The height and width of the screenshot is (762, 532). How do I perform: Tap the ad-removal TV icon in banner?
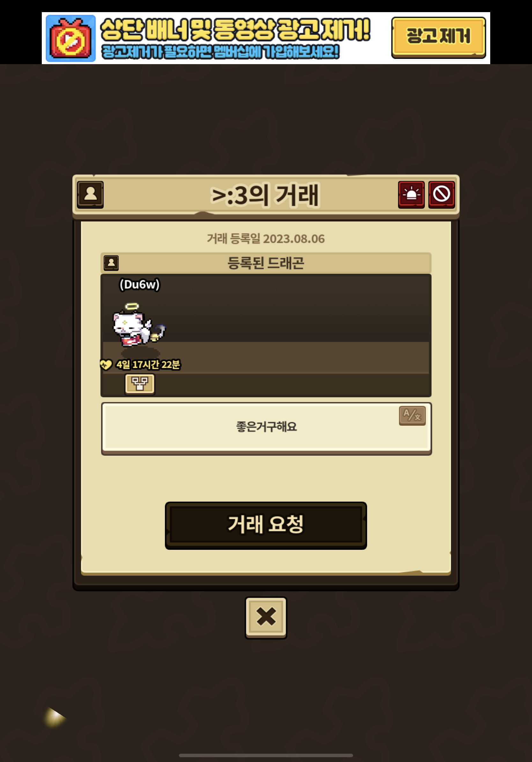click(70, 39)
